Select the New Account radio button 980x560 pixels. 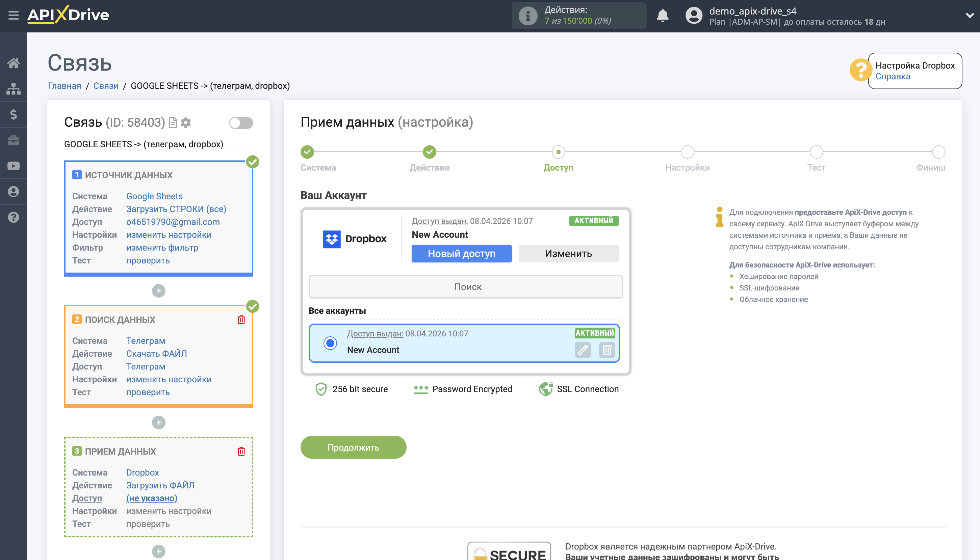click(330, 343)
